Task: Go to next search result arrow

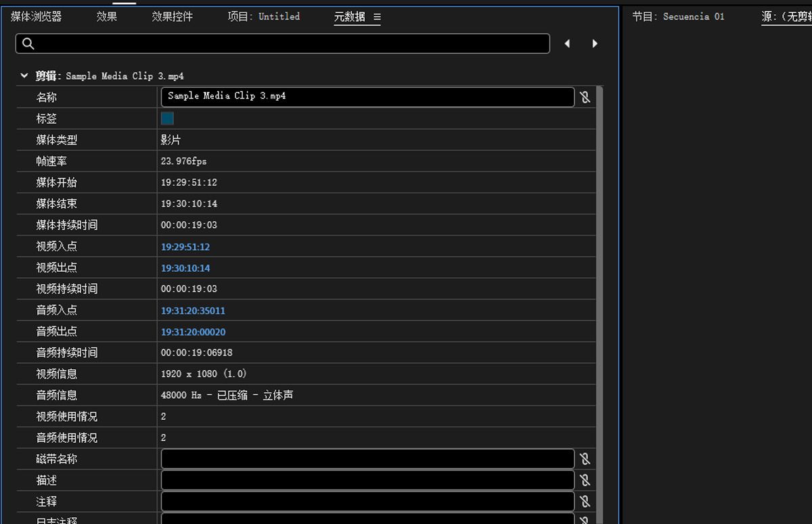Action: (x=595, y=44)
